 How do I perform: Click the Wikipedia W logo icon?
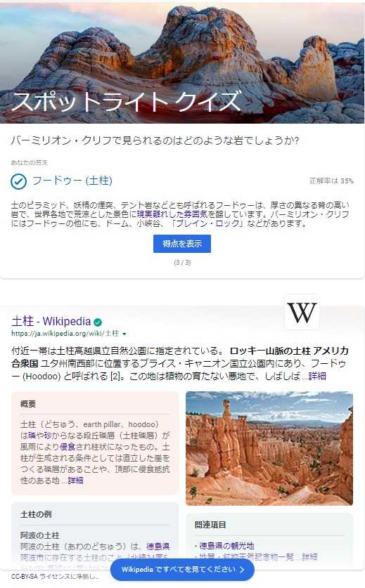click(302, 312)
